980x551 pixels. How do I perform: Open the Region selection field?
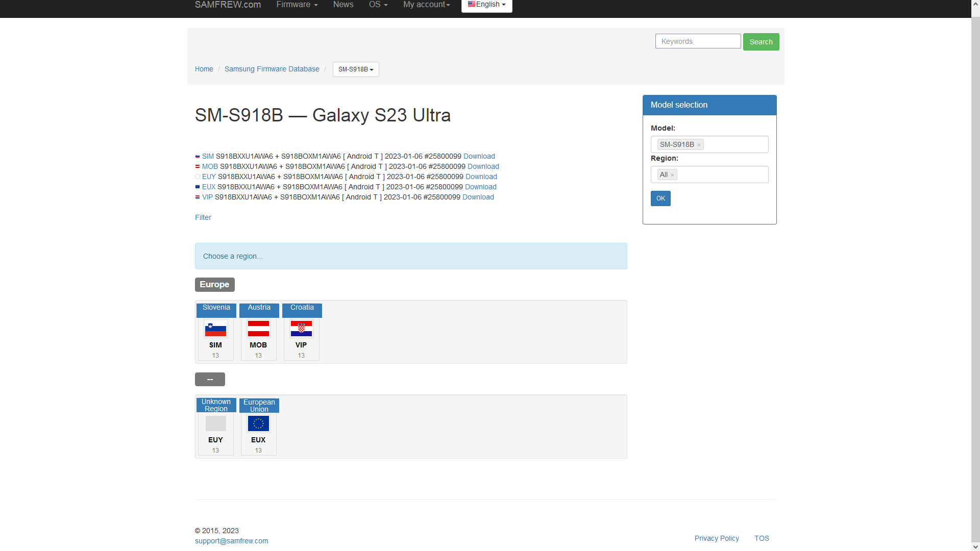click(709, 174)
